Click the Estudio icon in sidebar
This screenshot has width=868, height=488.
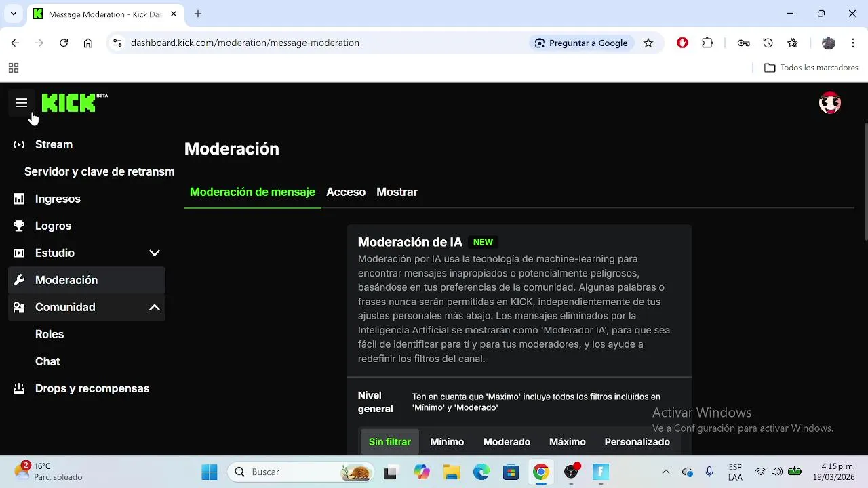(19, 253)
